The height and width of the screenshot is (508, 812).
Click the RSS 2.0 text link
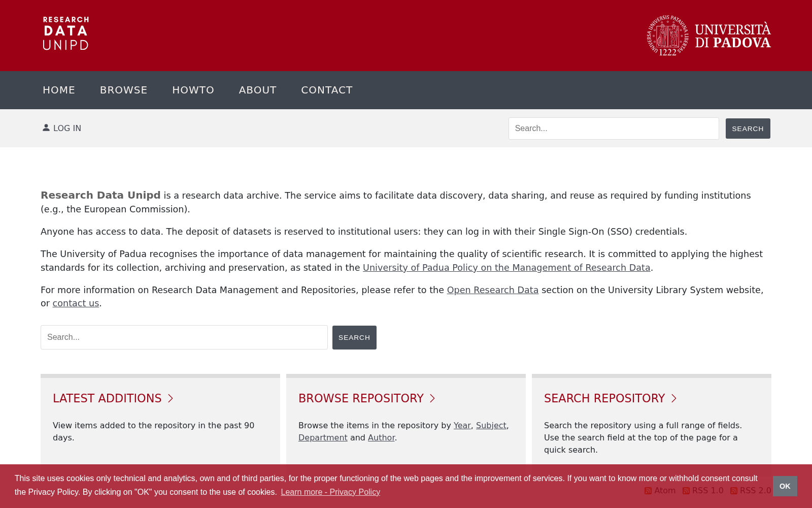point(756,491)
